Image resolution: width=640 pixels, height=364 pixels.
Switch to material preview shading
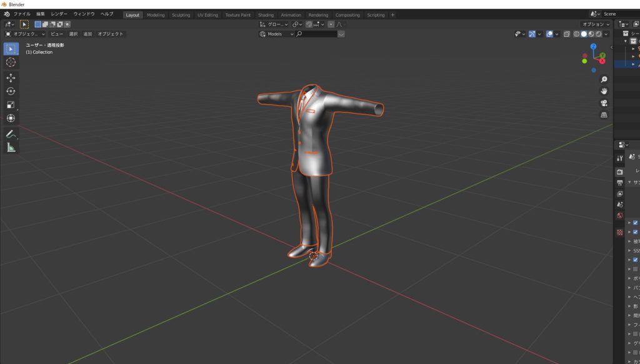coord(591,34)
